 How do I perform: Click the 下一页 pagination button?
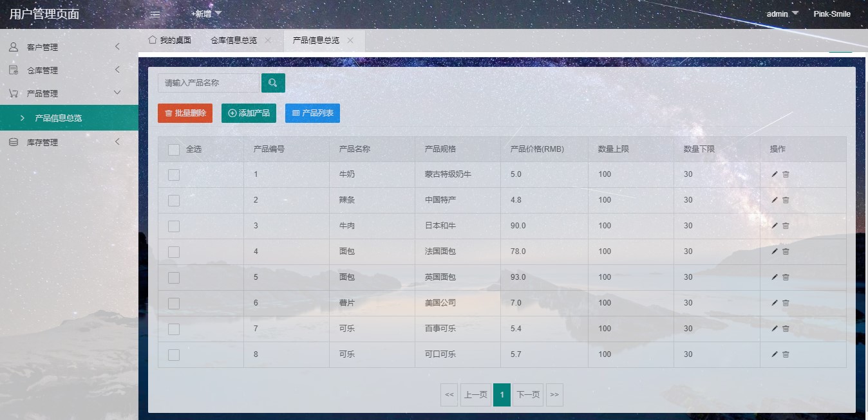(x=527, y=395)
